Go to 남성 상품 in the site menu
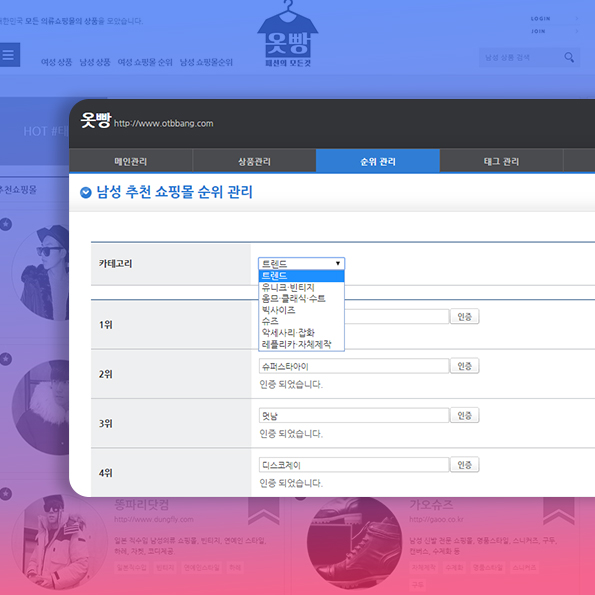 (x=95, y=62)
